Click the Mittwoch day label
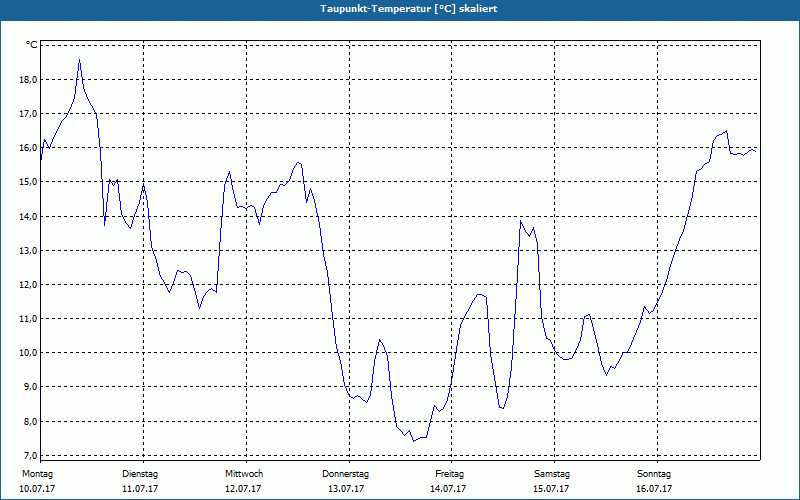This screenshot has width=800, height=500. coord(244,474)
